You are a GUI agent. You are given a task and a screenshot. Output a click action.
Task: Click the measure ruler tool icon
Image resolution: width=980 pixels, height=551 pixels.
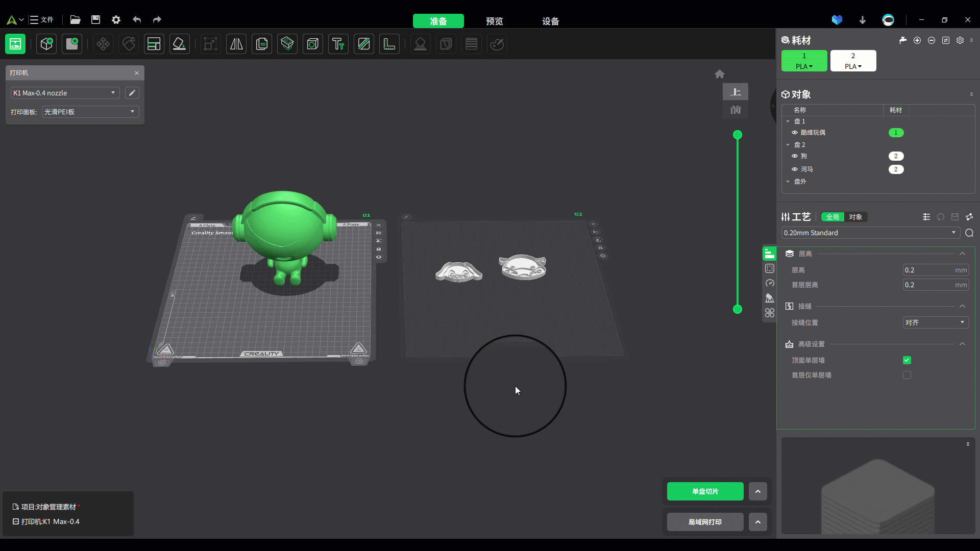click(x=389, y=44)
